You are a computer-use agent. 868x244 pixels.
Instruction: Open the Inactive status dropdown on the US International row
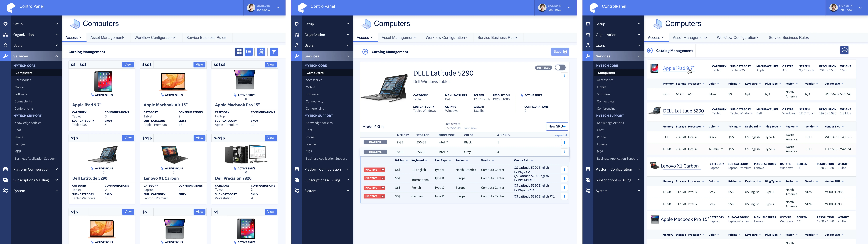coord(383,178)
